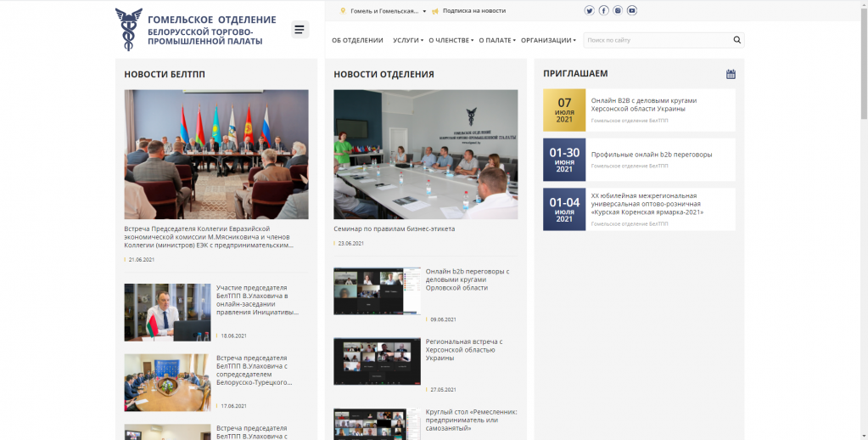Viewport: 868px width, 440px height.
Task: Open Участие председателя БелТПП В.Улаховича article
Action: [258, 300]
